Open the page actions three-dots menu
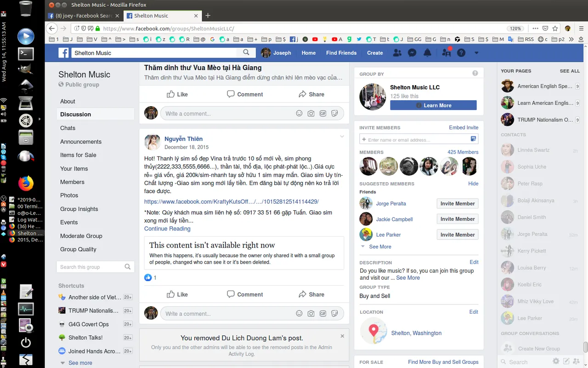588x368 pixels. 536,29
